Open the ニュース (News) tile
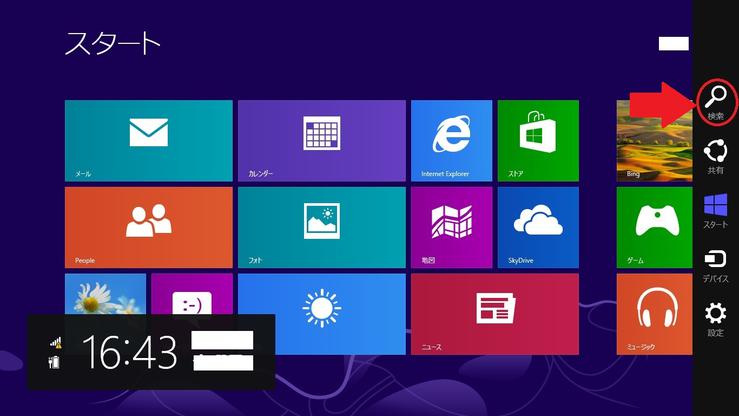The image size is (739, 416). pos(494,314)
